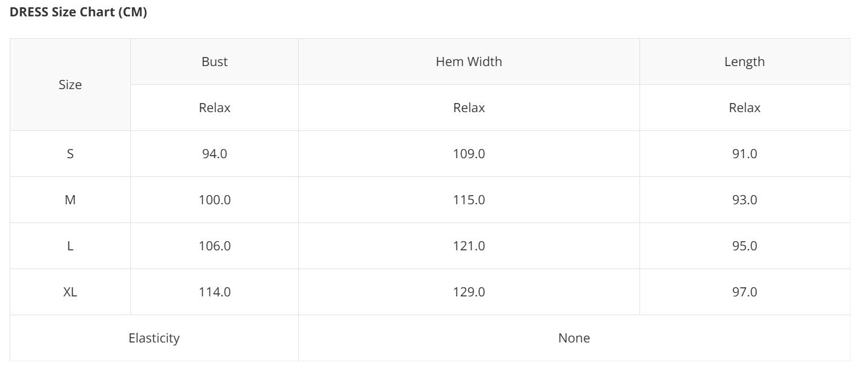
Task: Click the Bust column header
Action: tap(215, 62)
